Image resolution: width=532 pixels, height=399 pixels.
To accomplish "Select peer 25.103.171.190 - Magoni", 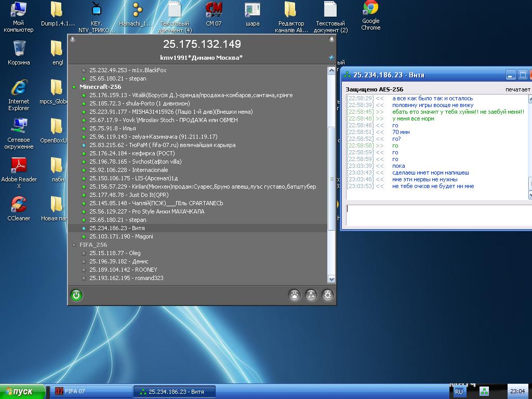I will 121,236.
